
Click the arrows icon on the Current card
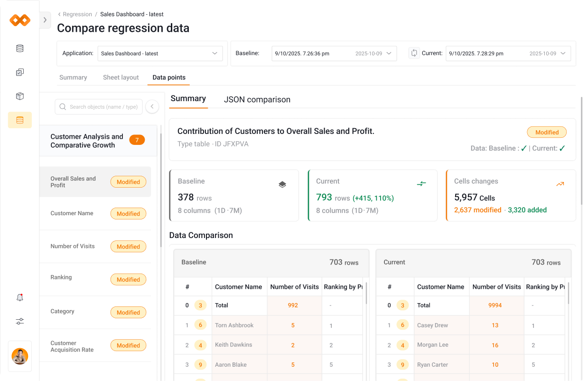pyautogui.click(x=421, y=184)
